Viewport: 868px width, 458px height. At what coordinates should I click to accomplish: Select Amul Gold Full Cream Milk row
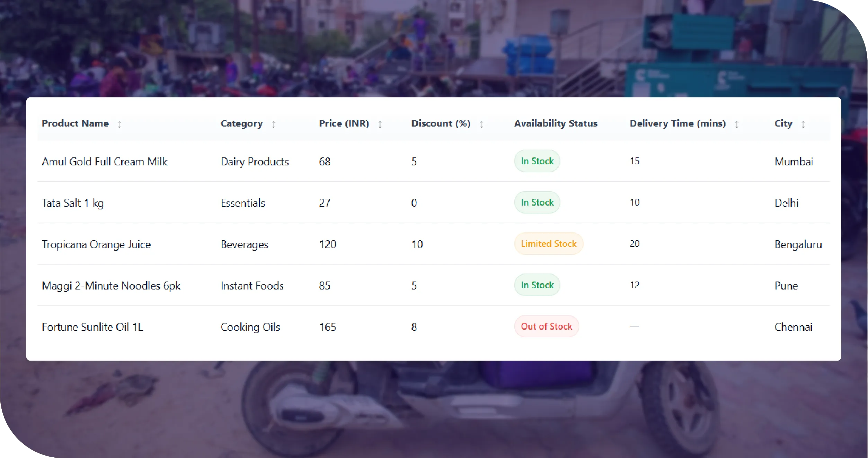coord(105,162)
